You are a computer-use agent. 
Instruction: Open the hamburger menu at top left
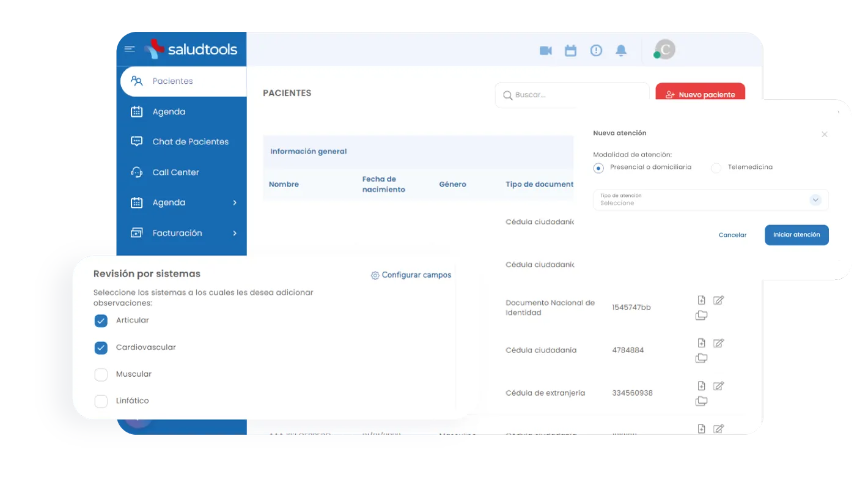click(129, 49)
